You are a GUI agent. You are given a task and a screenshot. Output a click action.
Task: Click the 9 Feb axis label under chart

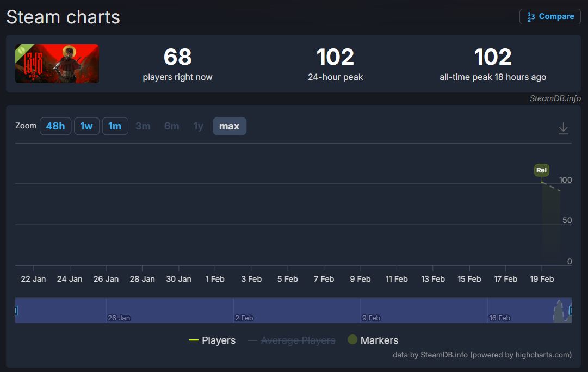[360, 279]
